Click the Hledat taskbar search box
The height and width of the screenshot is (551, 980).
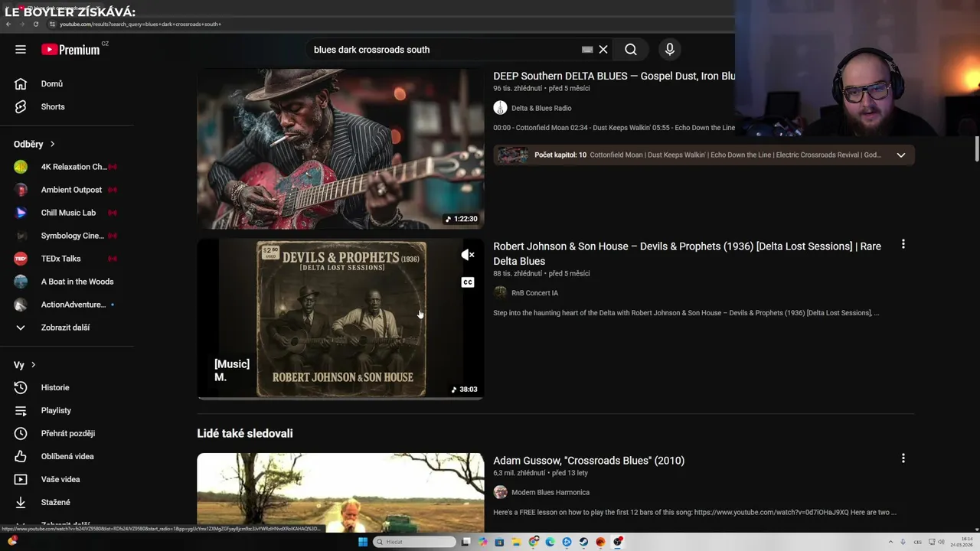click(414, 542)
